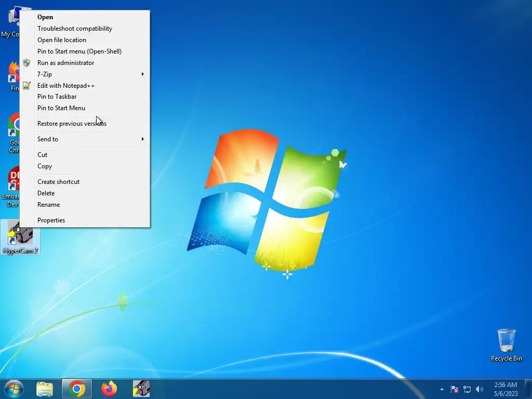
Task: Open the Send to menu entry
Action: [85, 139]
